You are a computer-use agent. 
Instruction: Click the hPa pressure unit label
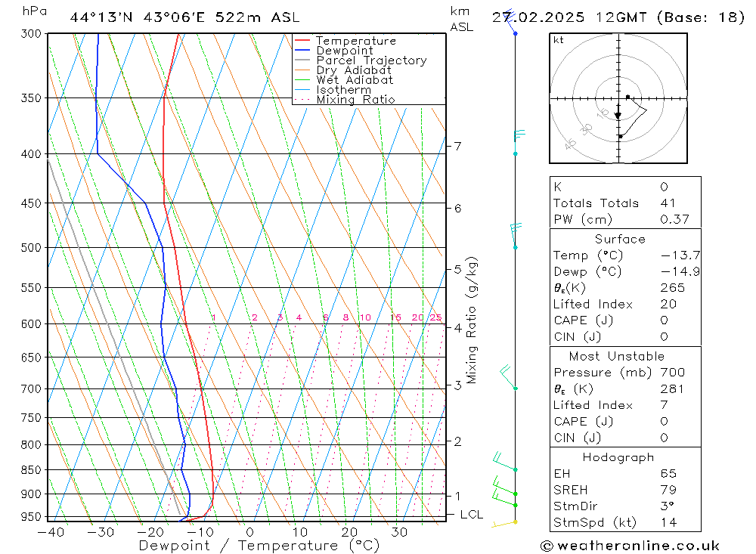pyautogui.click(x=34, y=11)
